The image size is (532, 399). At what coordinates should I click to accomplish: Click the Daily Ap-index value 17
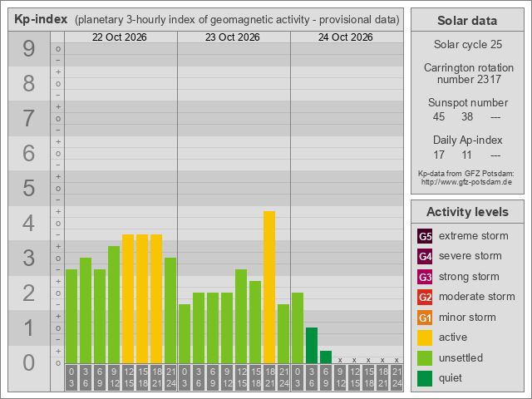pyautogui.click(x=439, y=155)
